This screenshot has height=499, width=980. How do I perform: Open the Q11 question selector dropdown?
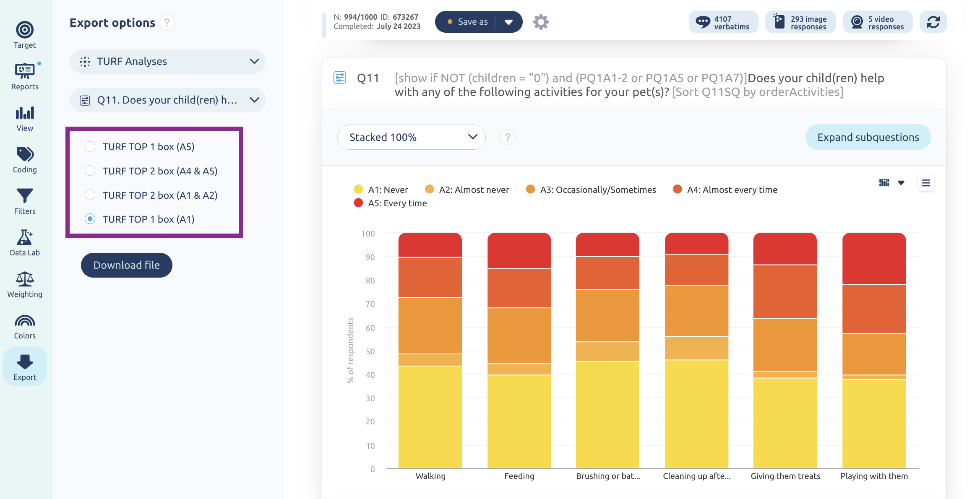coord(168,100)
